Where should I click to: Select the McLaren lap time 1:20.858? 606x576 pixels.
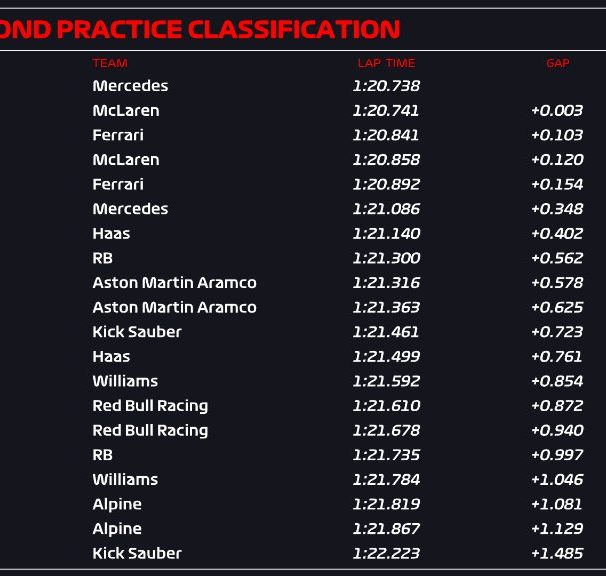click(386, 160)
